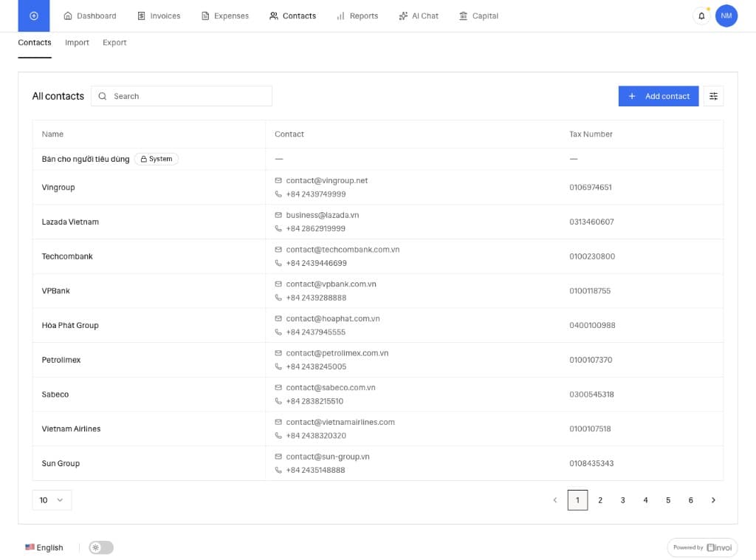
Task: Open the Lazada Vietnam contact row
Action: click(378, 222)
